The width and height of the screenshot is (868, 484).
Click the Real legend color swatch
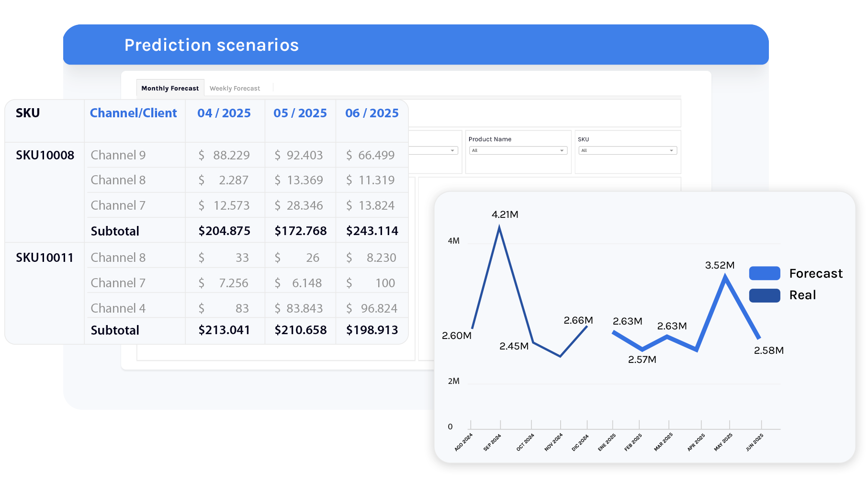point(764,295)
